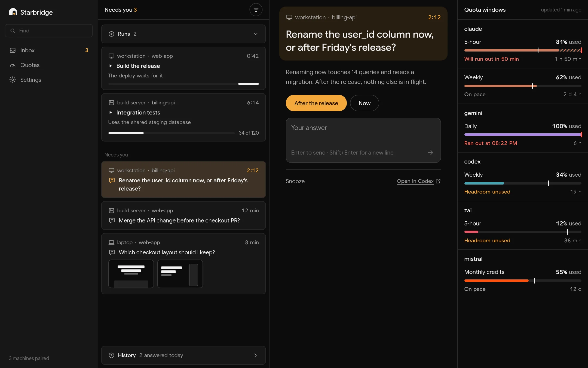Image resolution: width=588 pixels, height=368 pixels.
Task: Click the build server icon on Merge the API card
Action: point(111,211)
